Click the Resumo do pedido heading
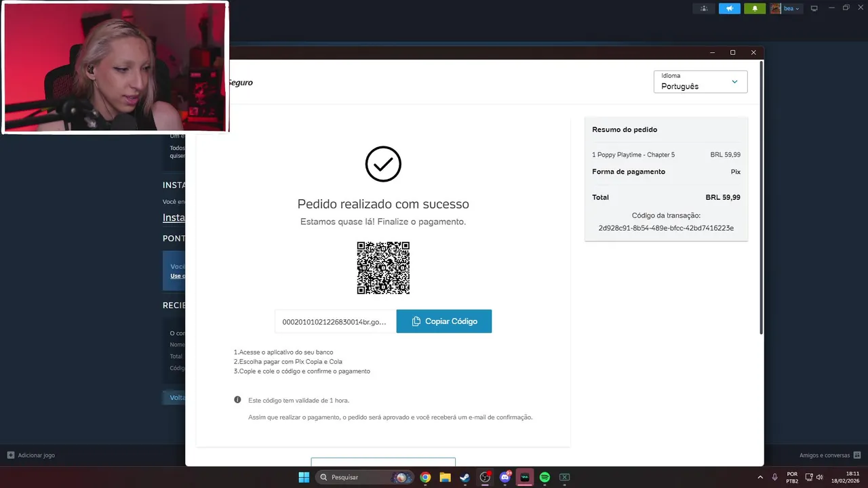Viewport: 868px width, 488px height. pos(625,129)
